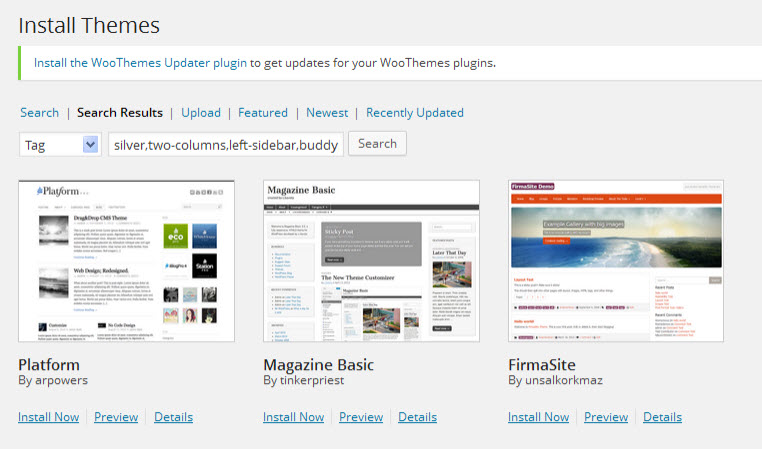
Task: Focus the theme tag search field
Action: pyautogui.click(x=226, y=144)
